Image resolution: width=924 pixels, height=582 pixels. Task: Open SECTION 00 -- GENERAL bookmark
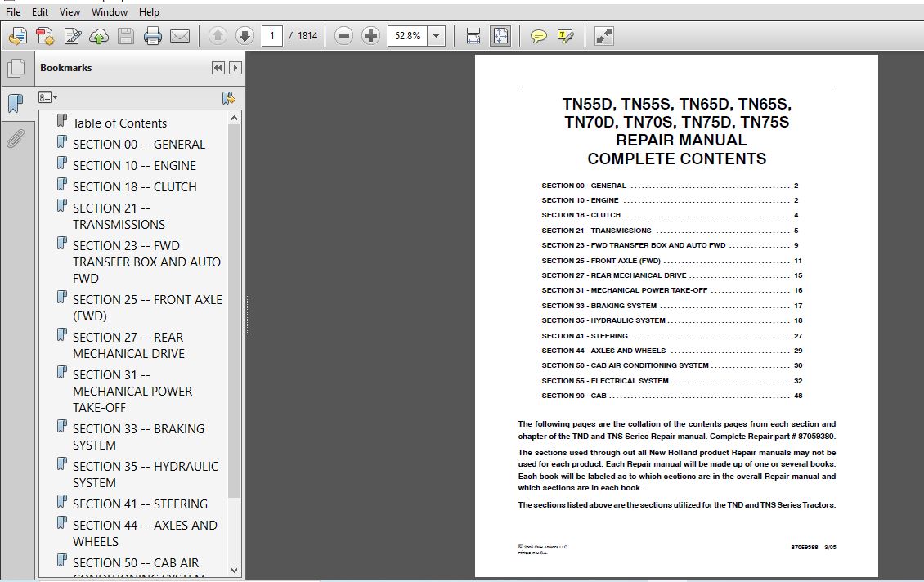pos(139,145)
